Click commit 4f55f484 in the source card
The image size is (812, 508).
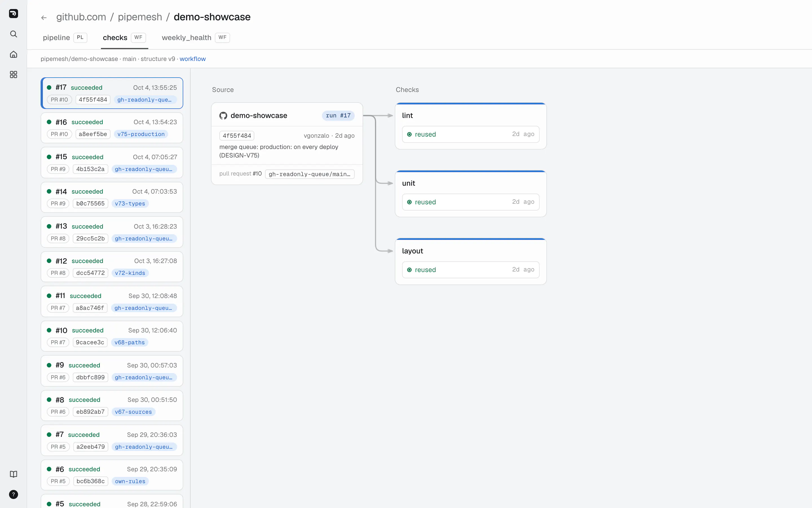coord(237,136)
